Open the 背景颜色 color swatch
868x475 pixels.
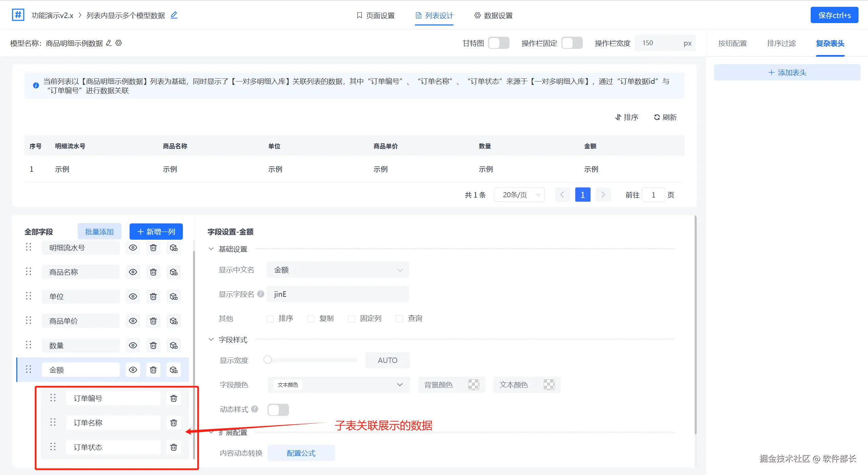474,385
